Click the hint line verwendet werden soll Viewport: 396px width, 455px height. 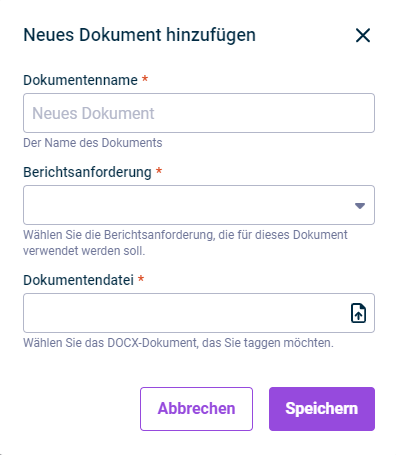pyautogui.click(x=84, y=251)
